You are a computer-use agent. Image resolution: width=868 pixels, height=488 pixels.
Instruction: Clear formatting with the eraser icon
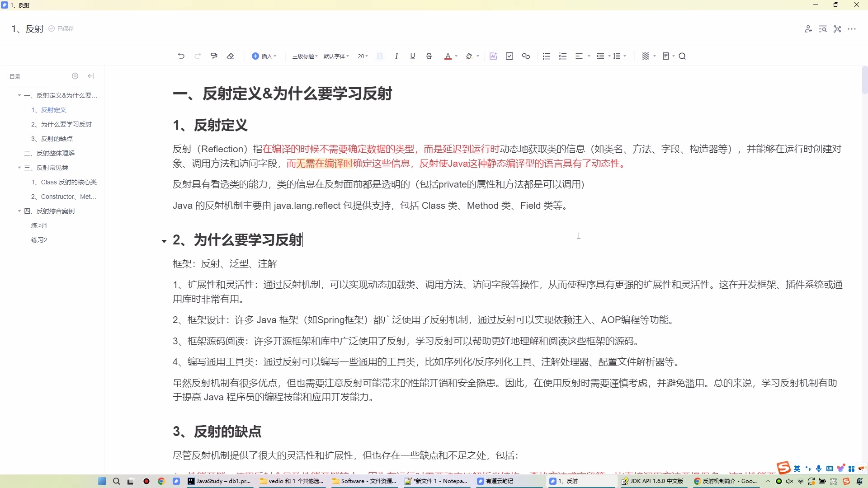231,56
